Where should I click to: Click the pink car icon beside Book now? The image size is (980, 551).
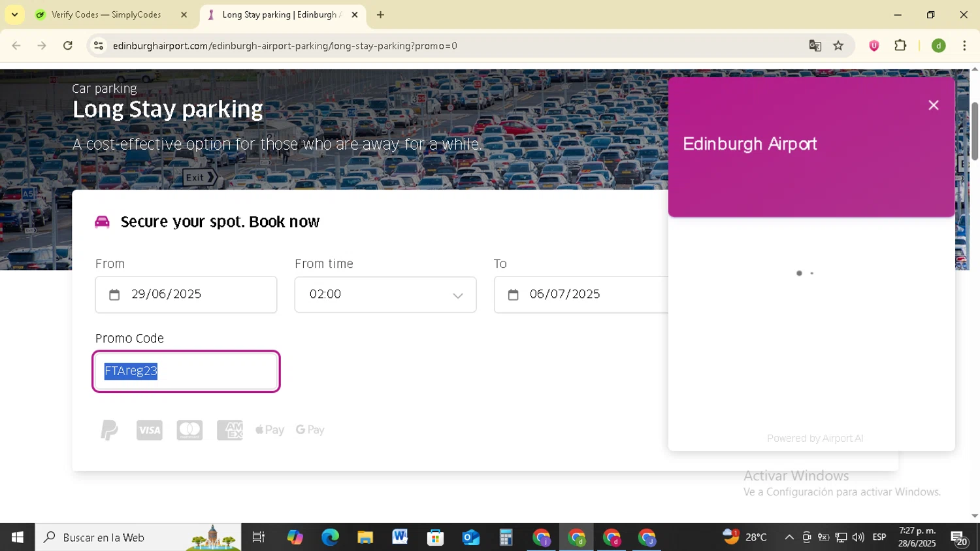(103, 222)
